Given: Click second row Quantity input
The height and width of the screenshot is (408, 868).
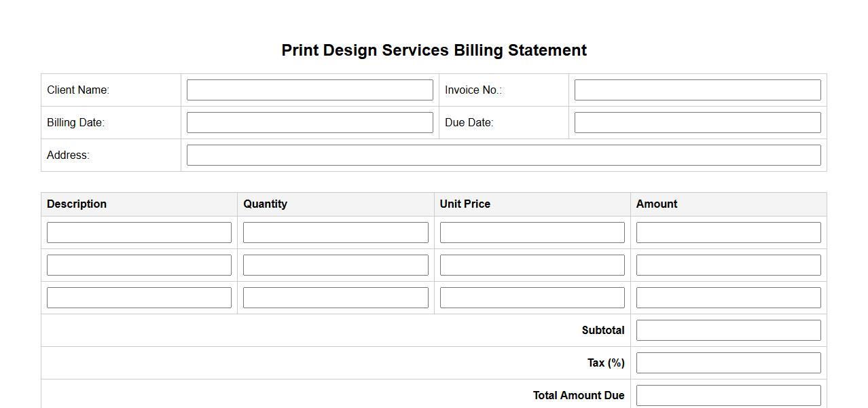Looking at the screenshot, I should point(336,265).
